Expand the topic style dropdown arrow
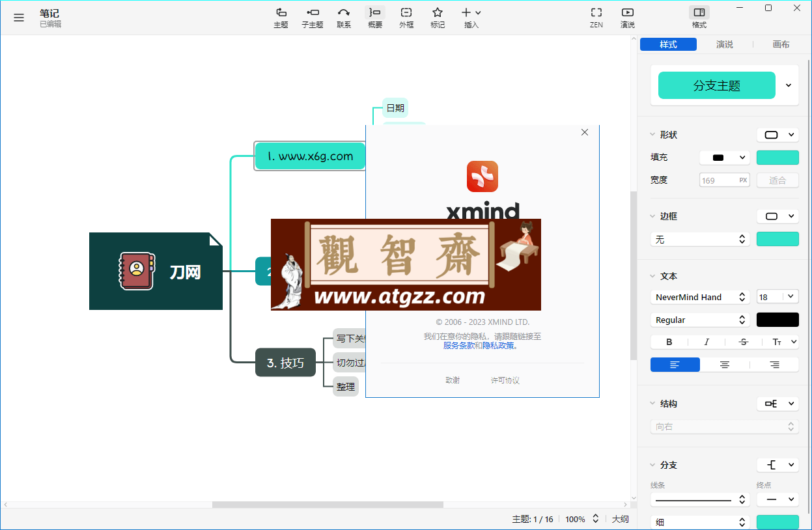 [789, 85]
